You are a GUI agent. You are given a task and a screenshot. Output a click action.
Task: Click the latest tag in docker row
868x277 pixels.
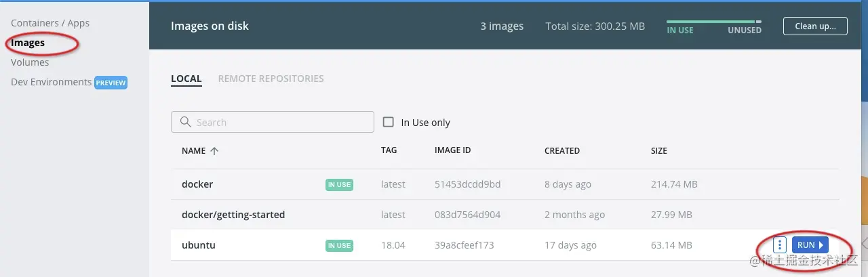click(393, 184)
